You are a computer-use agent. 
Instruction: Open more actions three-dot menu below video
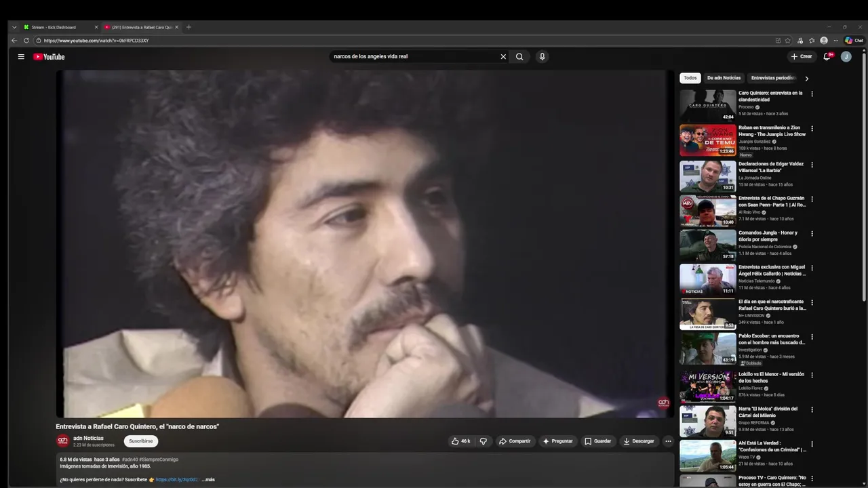point(668,441)
